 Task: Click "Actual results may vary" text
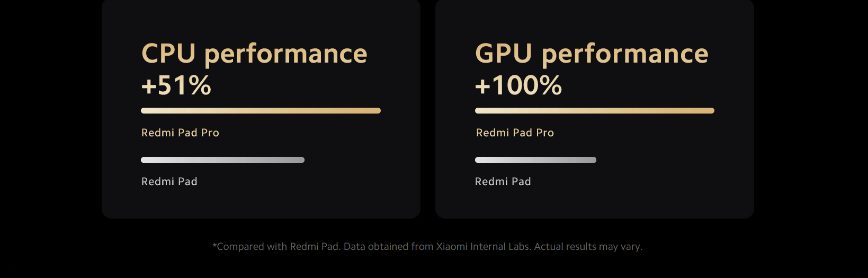pos(587,247)
